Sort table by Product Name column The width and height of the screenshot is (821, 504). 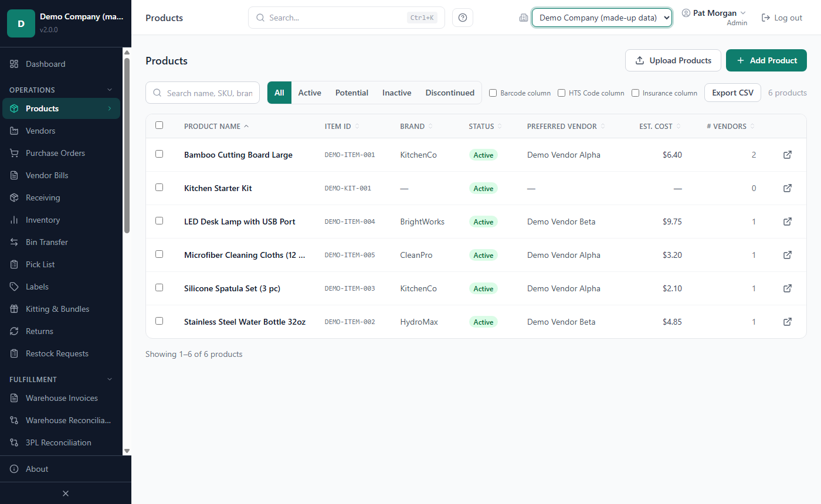(216, 126)
